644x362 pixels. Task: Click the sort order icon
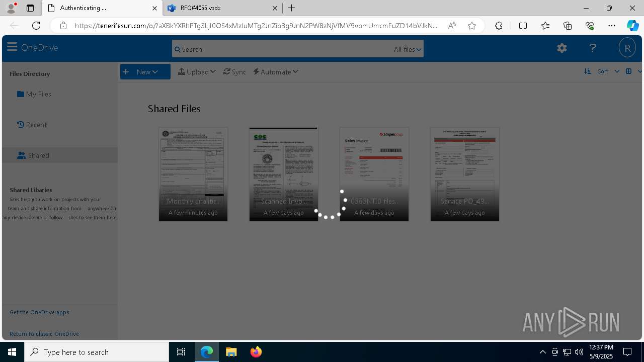pyautogui.click(x=587, y=71)
